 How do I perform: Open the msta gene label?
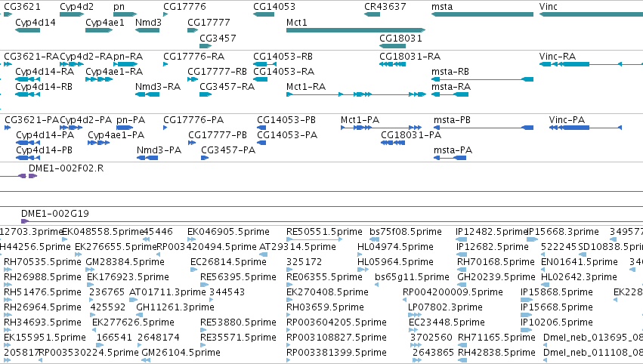click(x=442, y=7)
